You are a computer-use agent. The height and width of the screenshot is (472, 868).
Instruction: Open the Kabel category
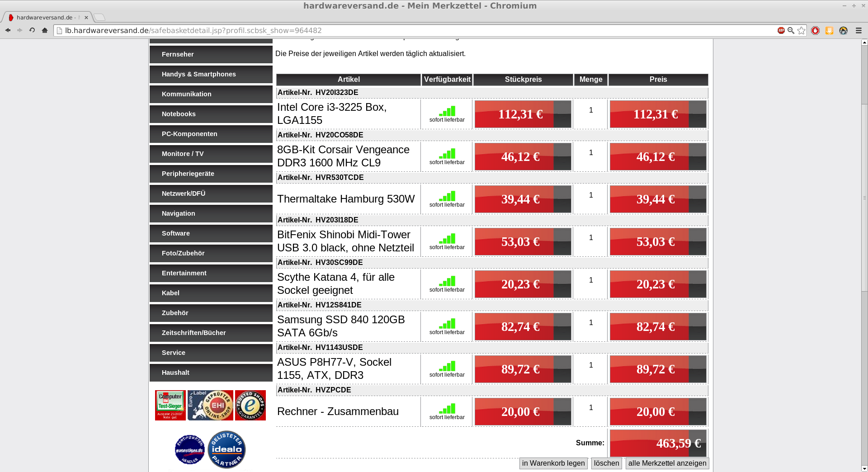(x=211, y=293)
